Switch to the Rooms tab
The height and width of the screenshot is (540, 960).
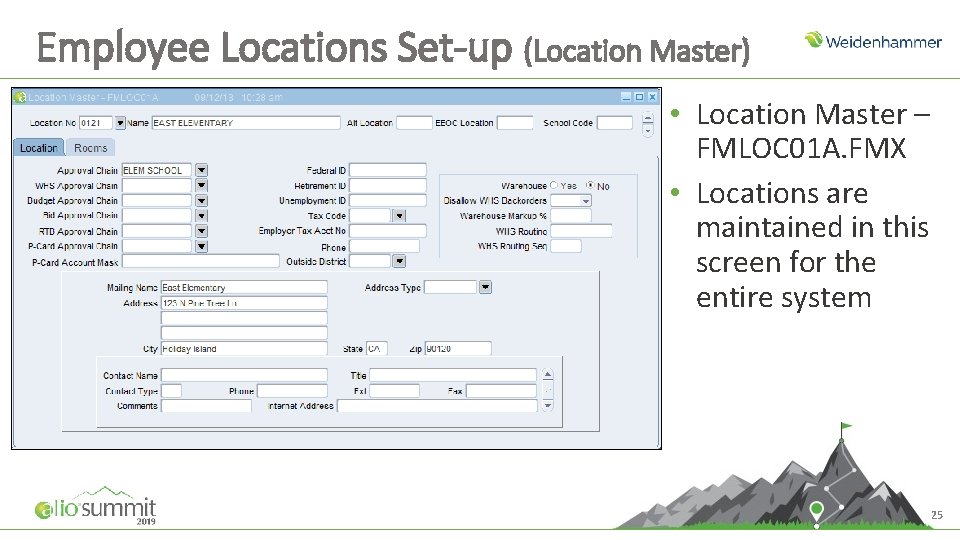click(91, 148)
